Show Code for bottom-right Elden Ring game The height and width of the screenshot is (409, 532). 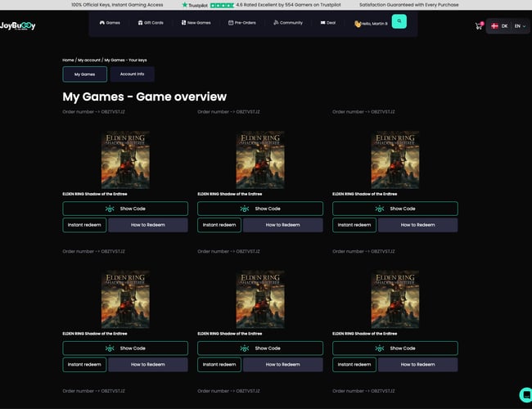pos(395,348)
